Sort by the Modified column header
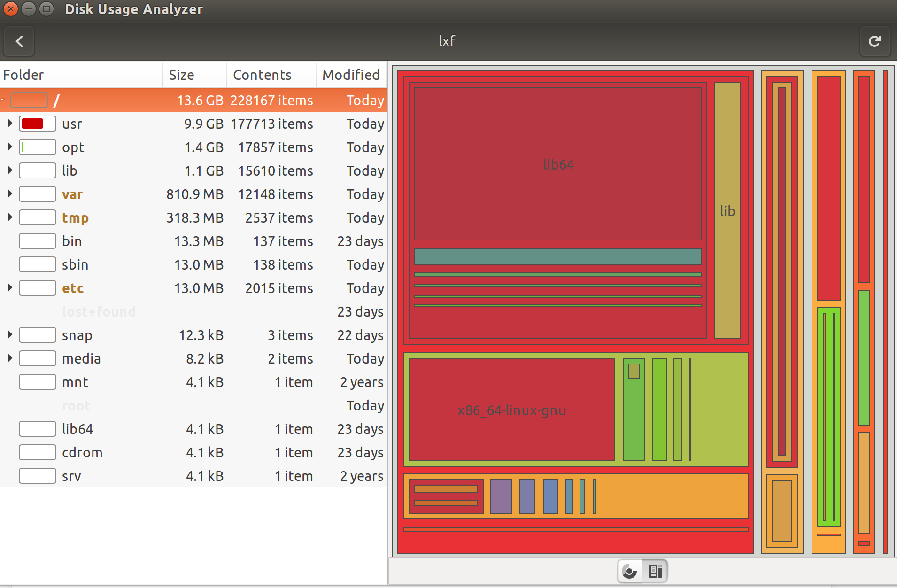897x588 pixels. (x=351, y=75)
